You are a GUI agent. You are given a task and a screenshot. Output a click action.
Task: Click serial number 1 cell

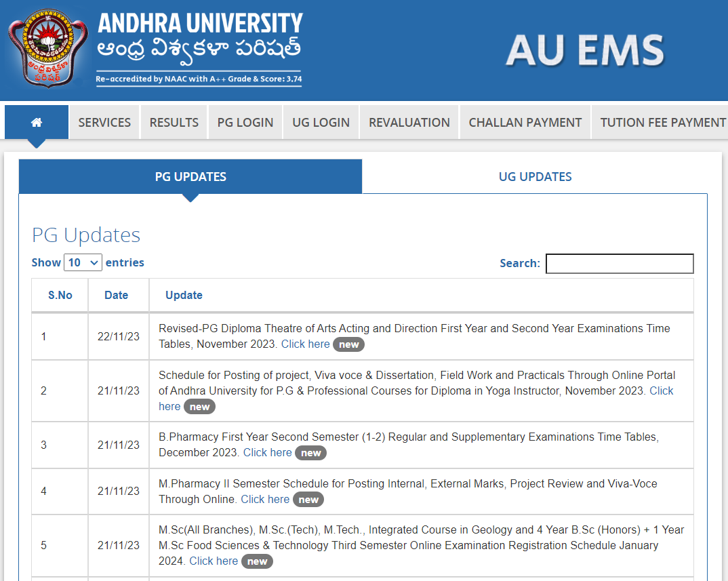(x=60, y=336)
